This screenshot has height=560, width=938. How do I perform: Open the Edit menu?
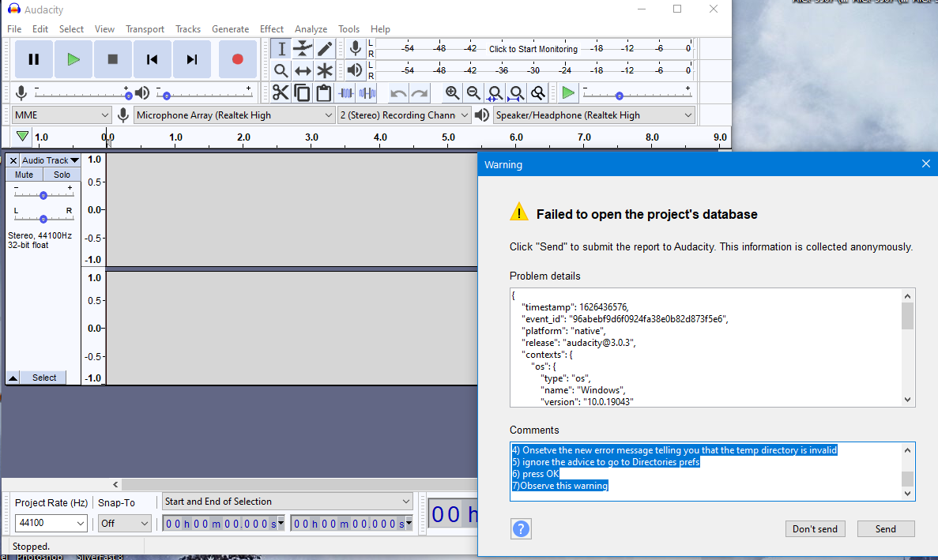(x=40, y=28)
